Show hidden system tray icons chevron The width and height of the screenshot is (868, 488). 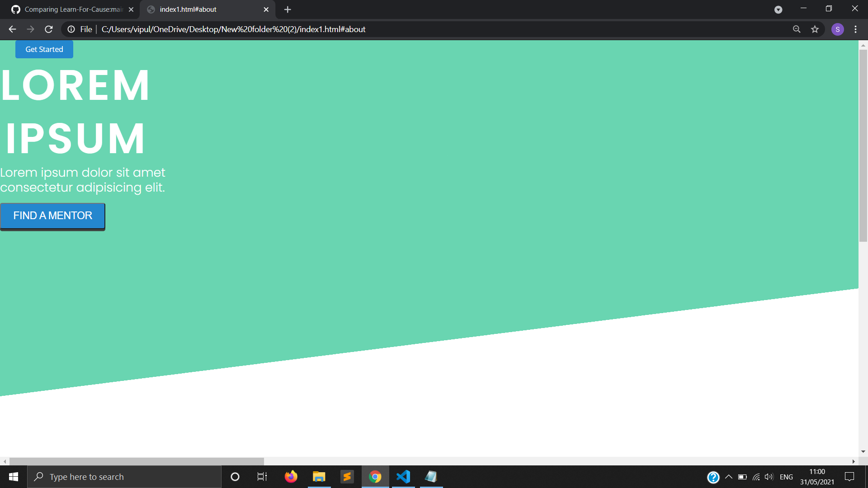(x=729, y=477)
